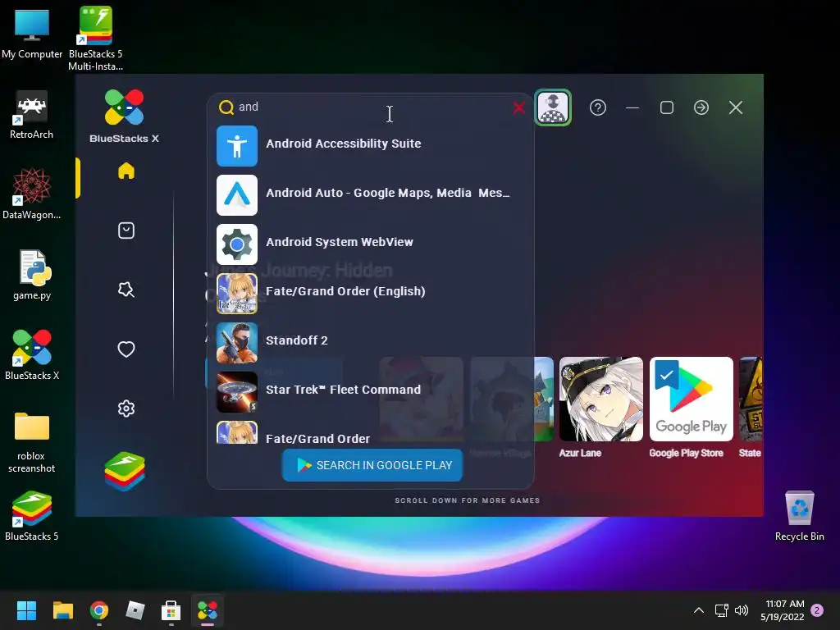Select Star Trek Fleet Command result
This screenshot has width=840, height=630.
370,392
